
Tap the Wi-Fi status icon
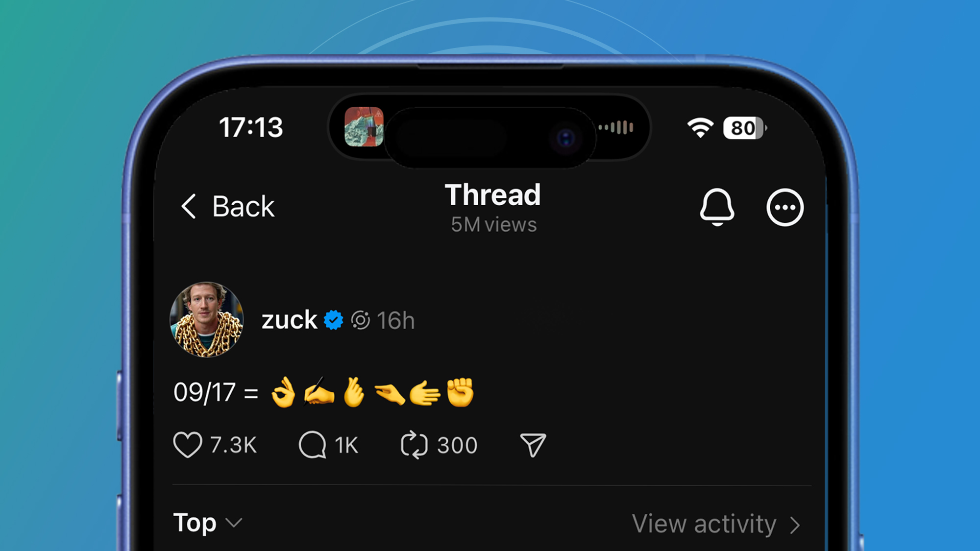coord(700,128)
